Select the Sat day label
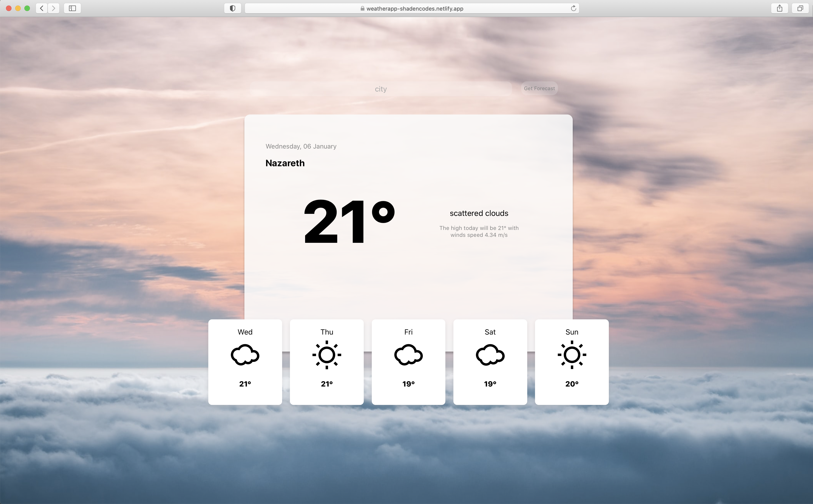Viewport: 813px width, 504px height. coord(490,332)
